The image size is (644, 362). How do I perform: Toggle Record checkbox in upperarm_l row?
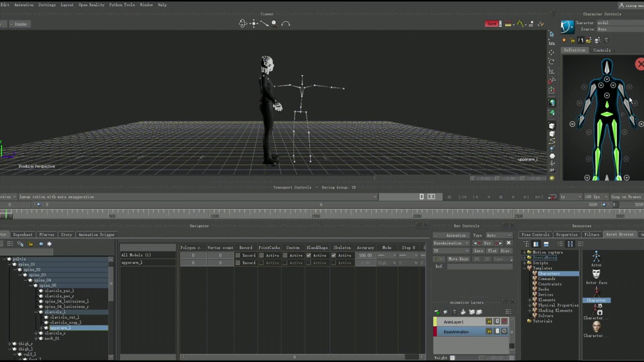pos(238,263)
